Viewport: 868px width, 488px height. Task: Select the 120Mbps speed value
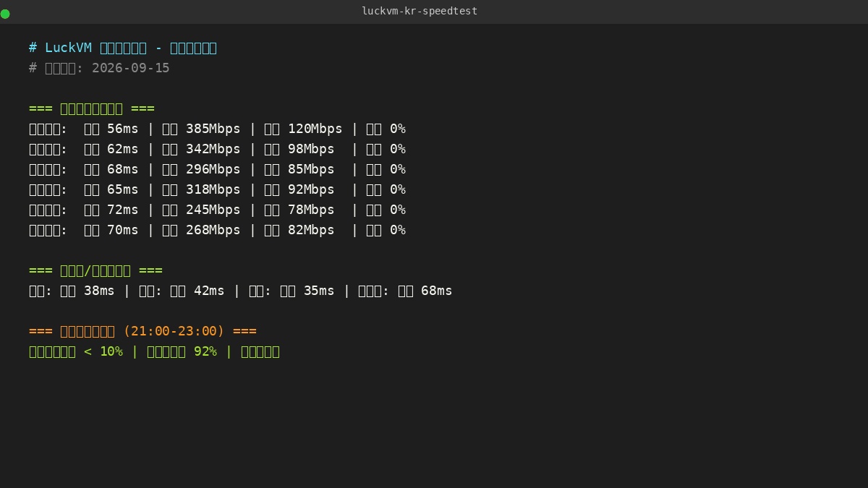point(315,129)
